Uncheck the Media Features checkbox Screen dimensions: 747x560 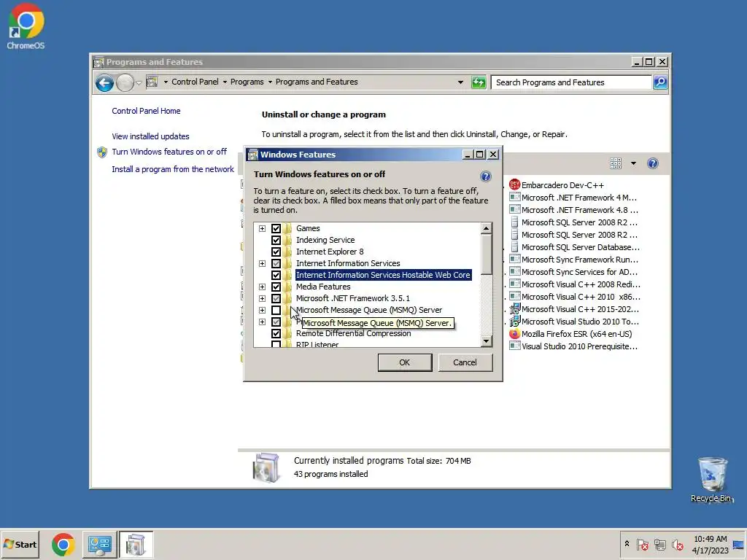pyautogui.click(x=276, y=287)
